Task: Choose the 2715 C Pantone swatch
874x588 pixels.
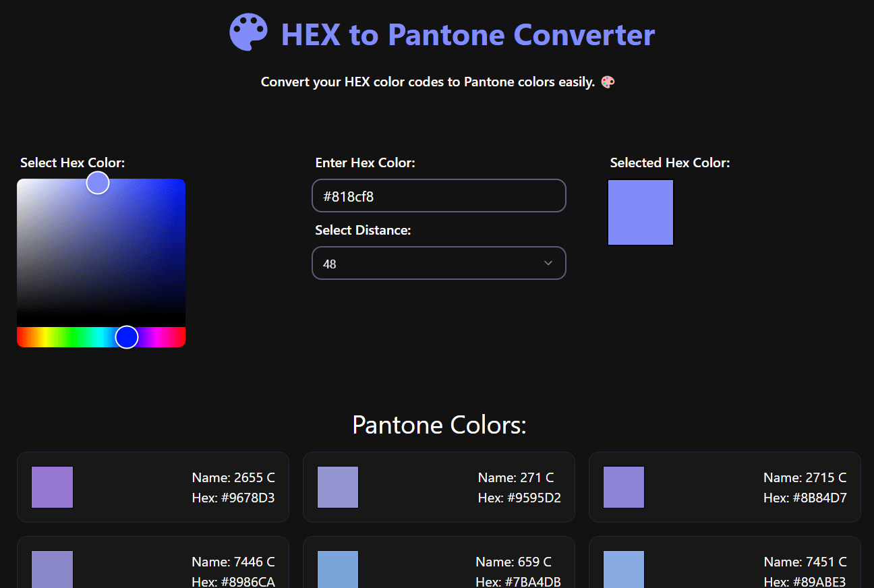Action: (624, 487)
